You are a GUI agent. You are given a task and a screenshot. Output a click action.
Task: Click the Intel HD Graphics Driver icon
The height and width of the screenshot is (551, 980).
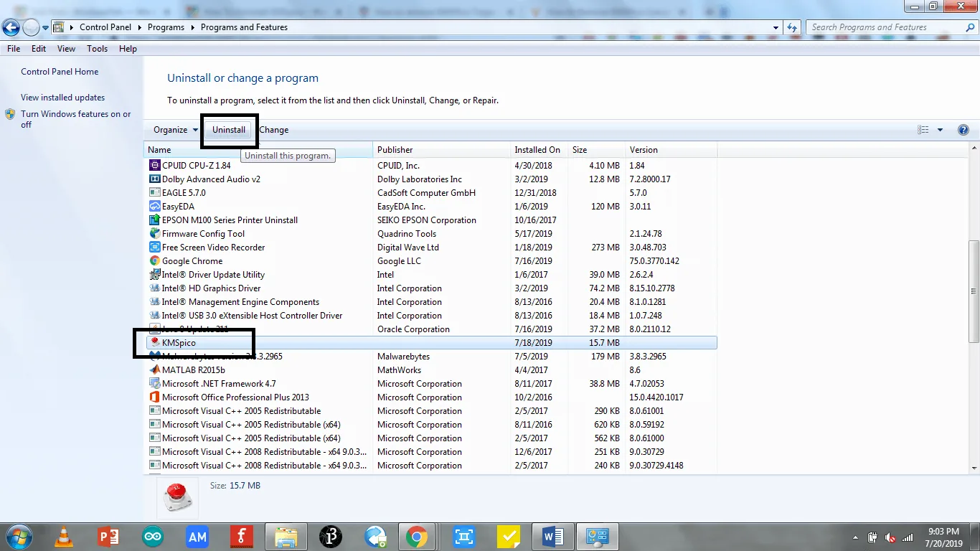[x=154, y=288]
